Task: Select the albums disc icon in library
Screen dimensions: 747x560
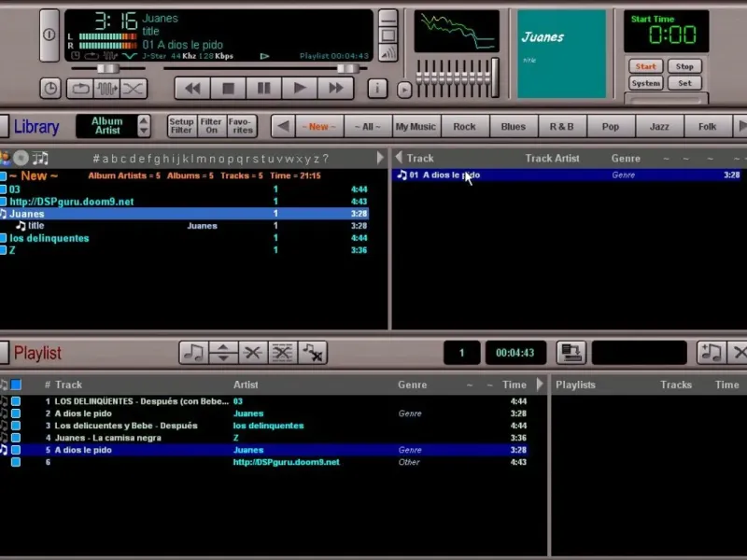Action: pyautogui.click(x=21, y=158)
